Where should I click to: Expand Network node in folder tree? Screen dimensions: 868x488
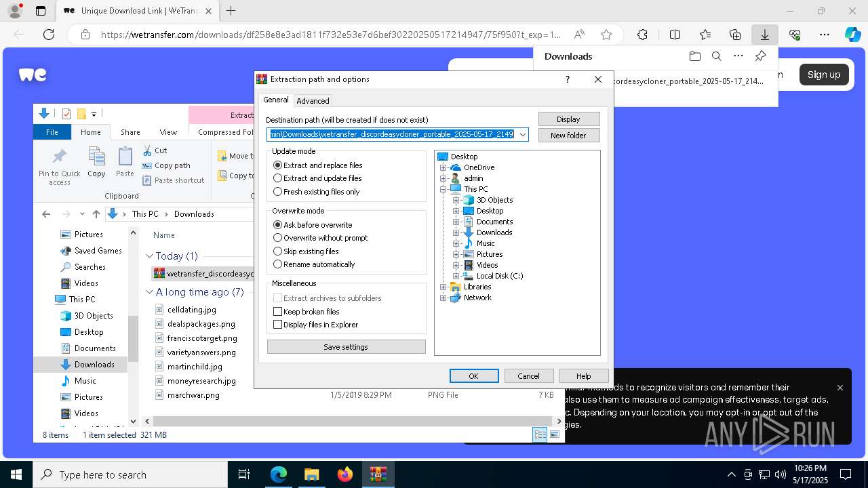(x=443, y=298)
